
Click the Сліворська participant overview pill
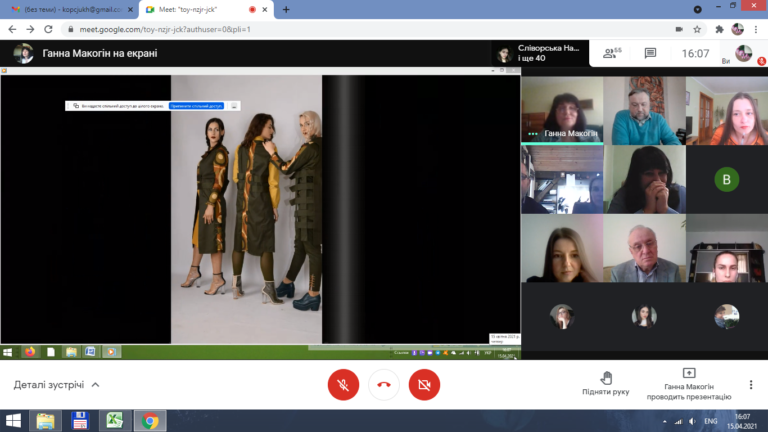pyautogui.click(x=540, y=53)
